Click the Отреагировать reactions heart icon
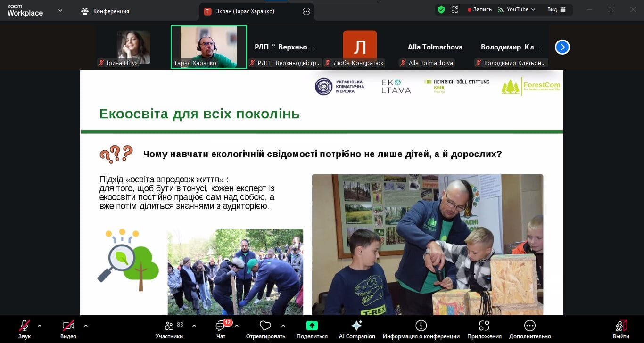This screenshot has height=343, width=644. coord(265,326)
